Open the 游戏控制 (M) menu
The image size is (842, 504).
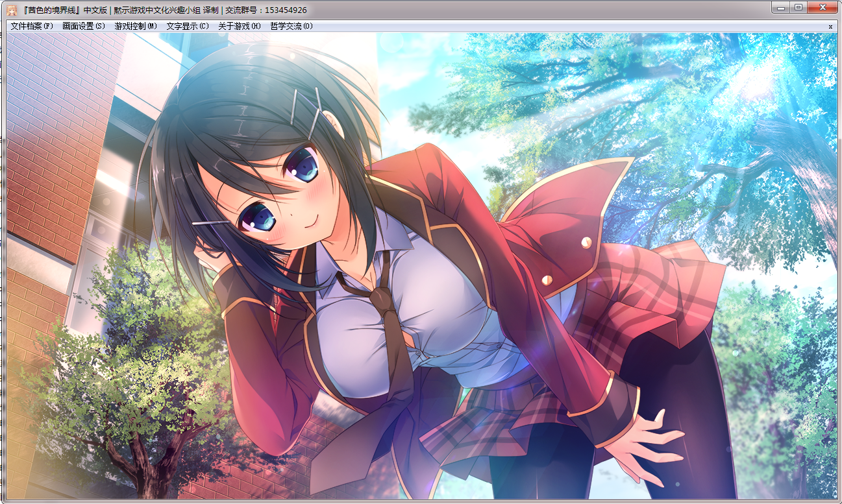click(x=136, y=27)
